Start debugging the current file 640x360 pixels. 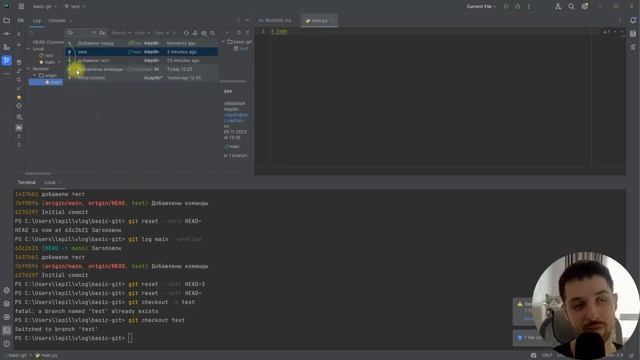[518, 7]
